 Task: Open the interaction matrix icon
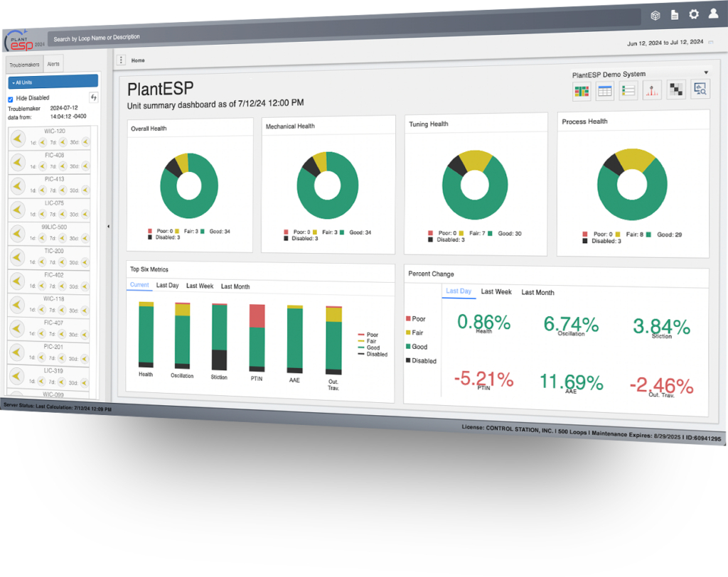676,89
